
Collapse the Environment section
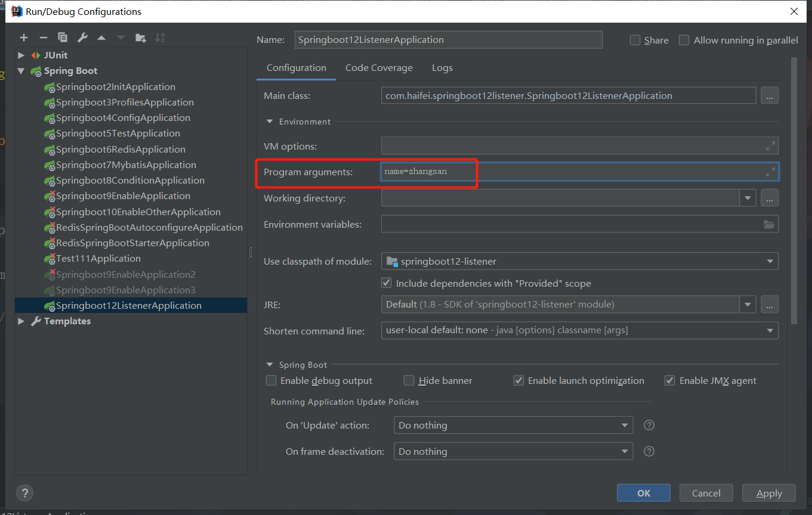coord(270,122)
